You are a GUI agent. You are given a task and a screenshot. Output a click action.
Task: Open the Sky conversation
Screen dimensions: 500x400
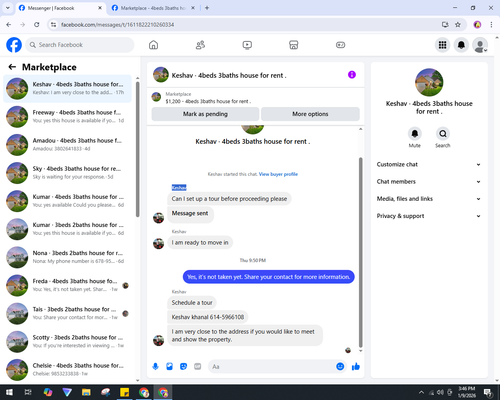click(67, 173)
